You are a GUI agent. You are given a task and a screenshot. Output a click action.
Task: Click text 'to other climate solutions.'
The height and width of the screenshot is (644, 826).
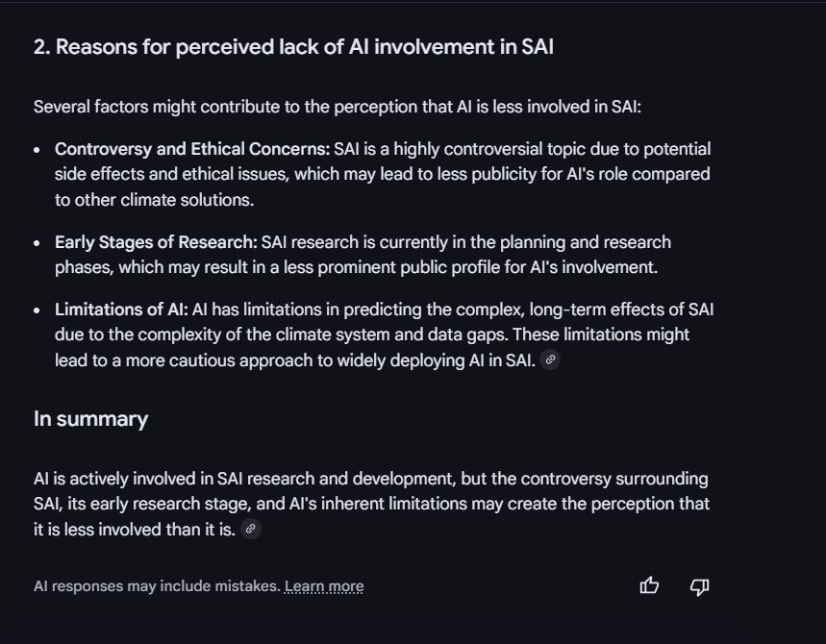pyautogui.click(x=155, y=200)
